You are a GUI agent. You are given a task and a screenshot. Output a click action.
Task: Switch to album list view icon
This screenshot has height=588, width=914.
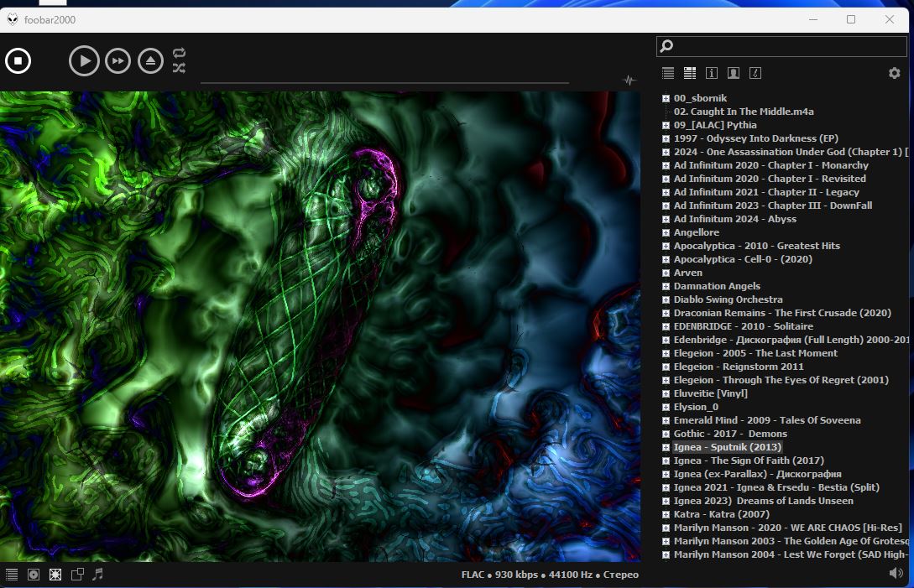[690, 73]
